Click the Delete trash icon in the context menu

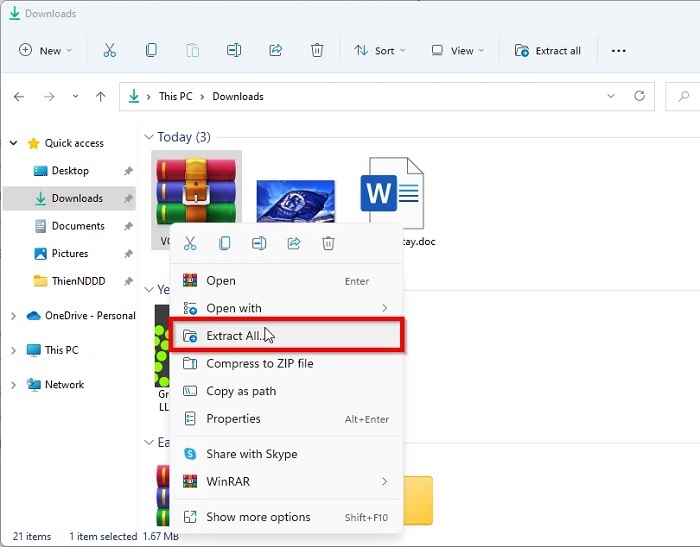point(328,243)
